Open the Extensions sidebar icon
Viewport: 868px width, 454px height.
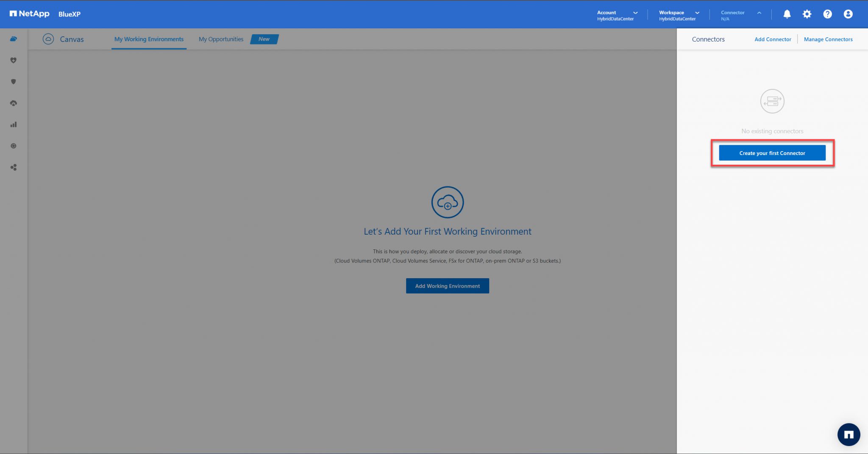tap(13, 167)
